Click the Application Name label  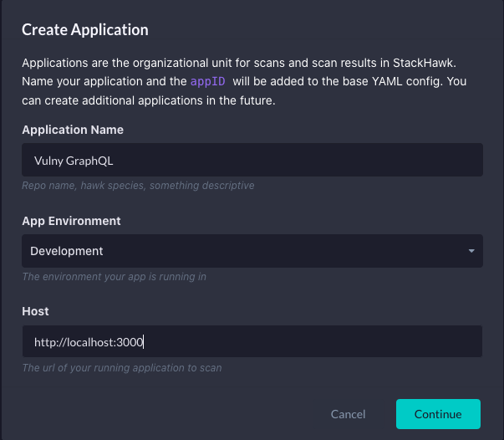tap(73, 130)
